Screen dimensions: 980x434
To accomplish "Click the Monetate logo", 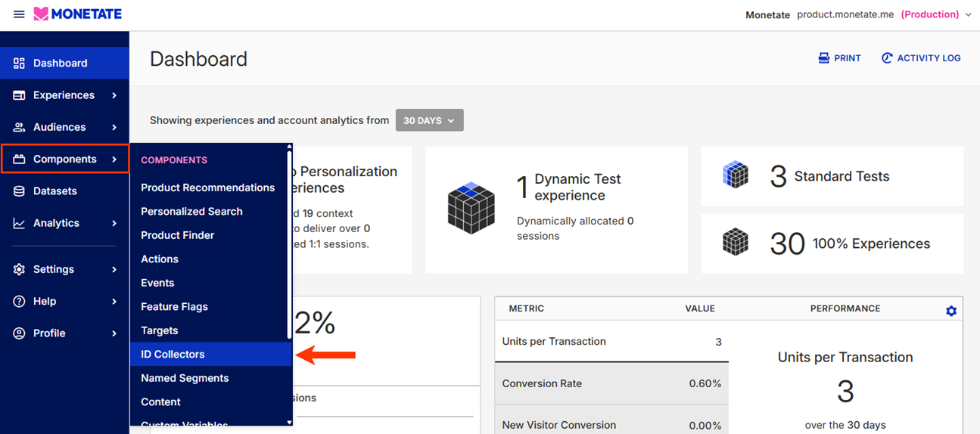I will coord(77,14).
